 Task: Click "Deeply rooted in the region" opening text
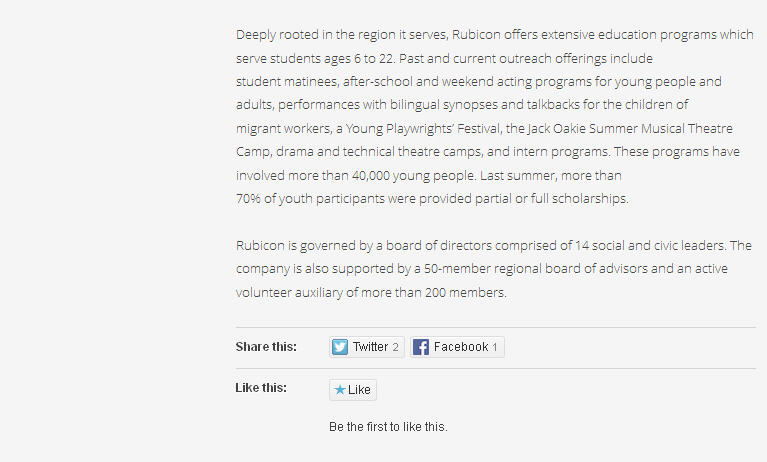pyautogui.click(x=309, y=35)
